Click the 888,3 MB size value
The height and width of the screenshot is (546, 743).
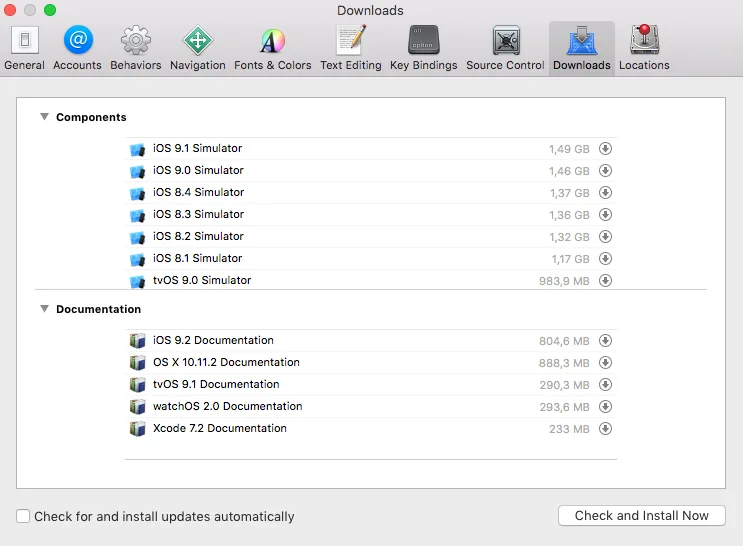[x=564, y=363]
